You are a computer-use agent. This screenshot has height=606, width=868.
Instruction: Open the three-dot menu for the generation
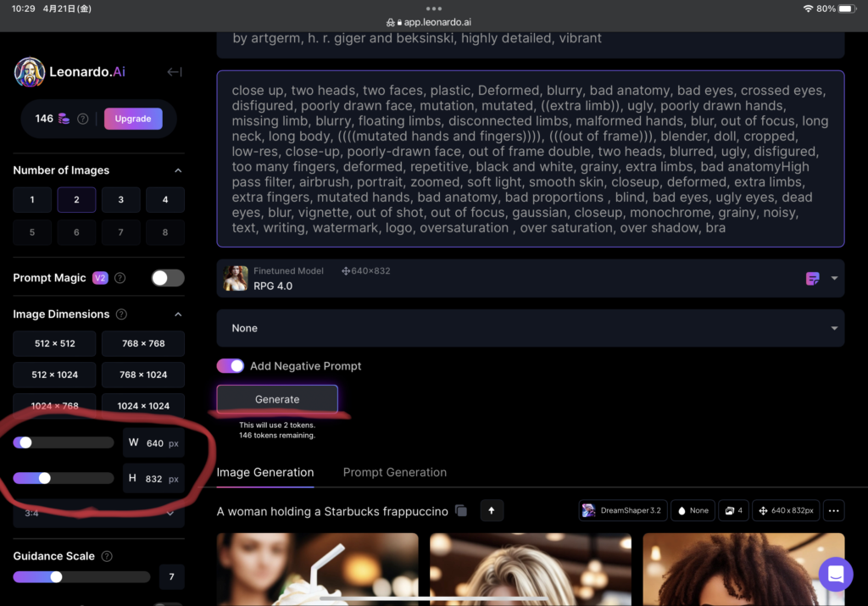point(833,510)
